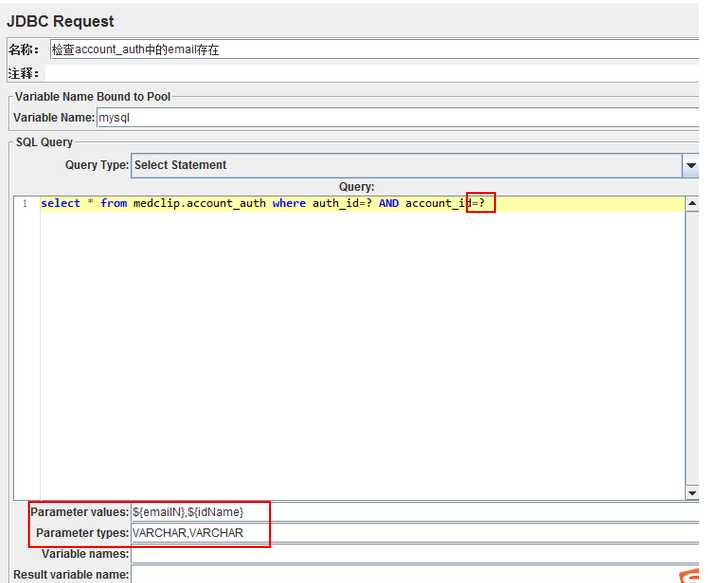Click the Result variable name input field
The image size is (708, 583).
[x=415, y=574]
